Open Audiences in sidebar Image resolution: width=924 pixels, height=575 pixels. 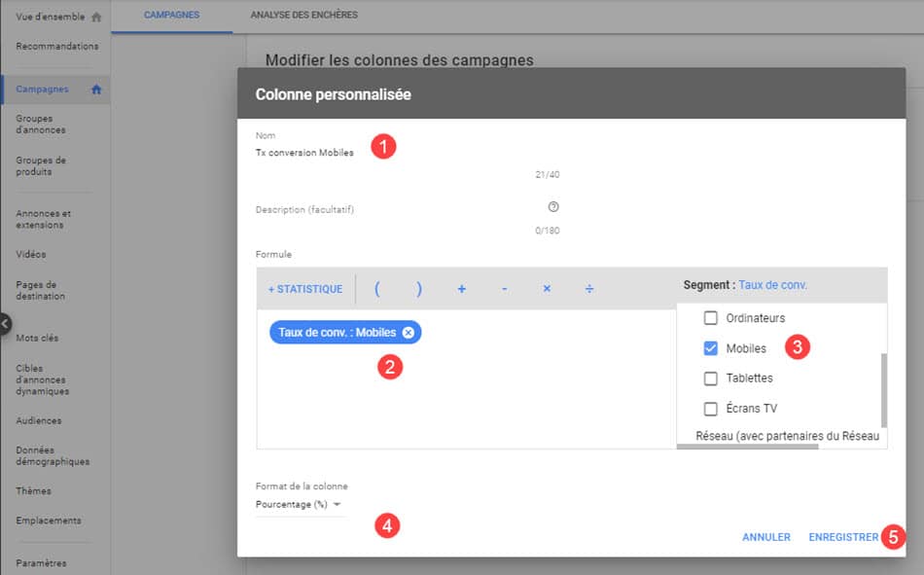(x=39, y=421)
